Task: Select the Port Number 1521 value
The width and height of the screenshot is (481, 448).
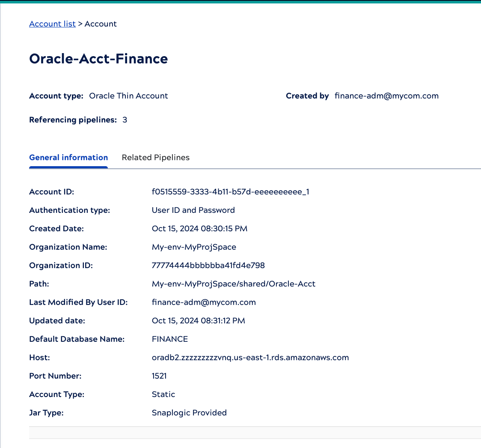Action: pos(159,376)
